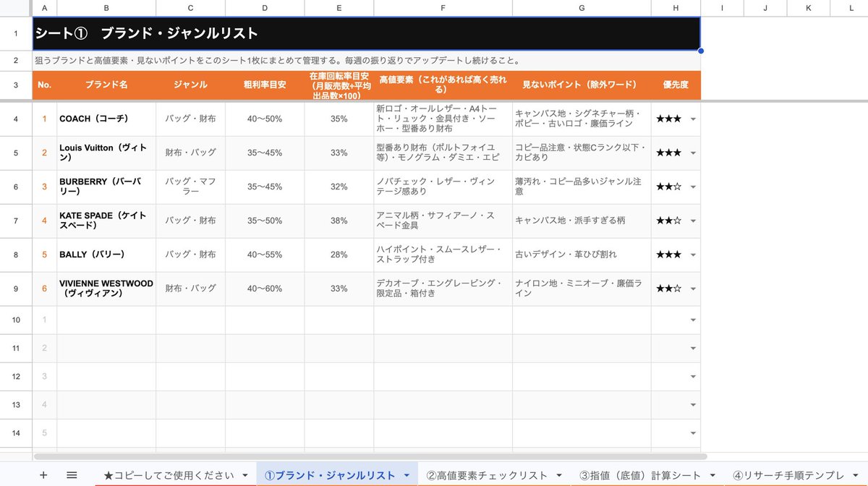Select row 1 header
Screen dimensions: 868x486
pos(16,33)
